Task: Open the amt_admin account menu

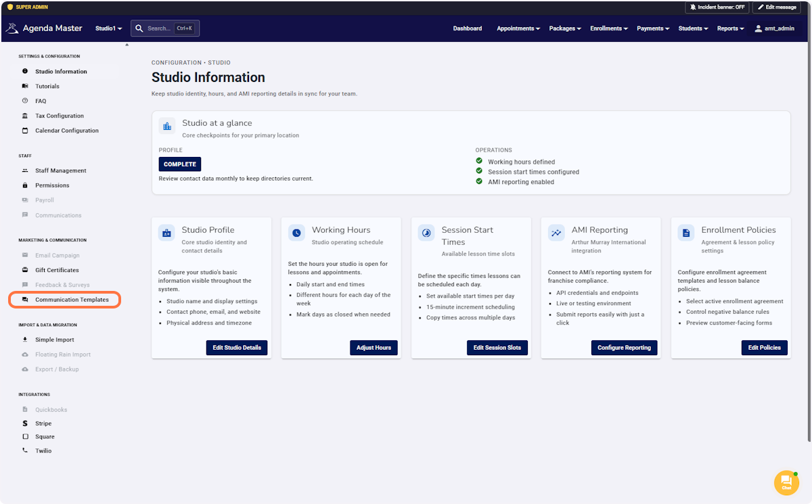Action: (x=775, y=28)
